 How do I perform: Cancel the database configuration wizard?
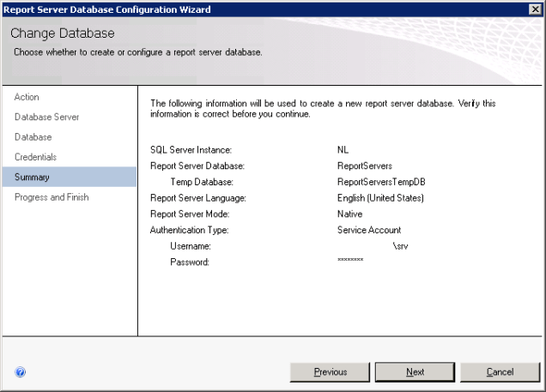tap(500, 372)
